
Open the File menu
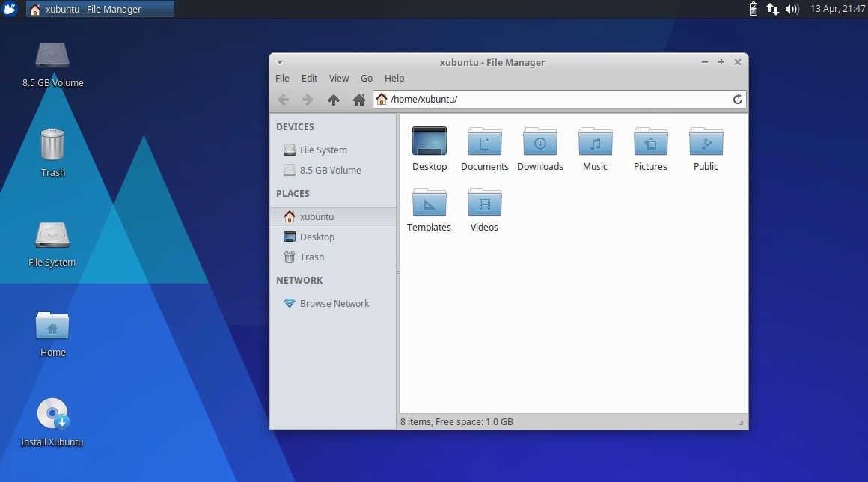pos(282,78)
